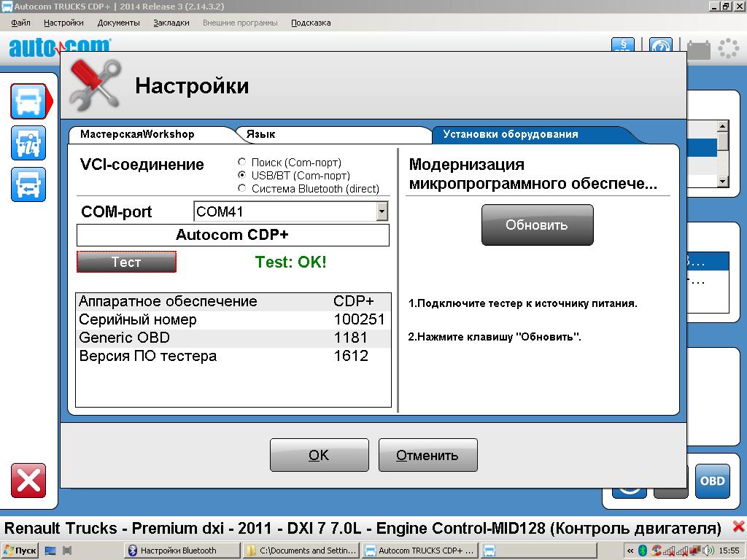This screenshot has width=747, height=560.
Task: Click the dotted circle activity indicator icon
Action: tap(728, 49)
